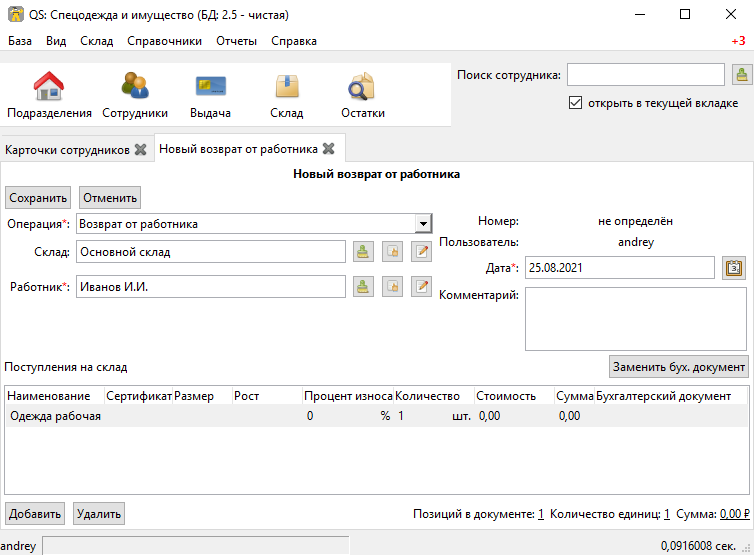Image resolution: width=754 pixels, height=555 pixels.
Task: Open the Остатки magnifier icon
Action: tap(361, 86)
